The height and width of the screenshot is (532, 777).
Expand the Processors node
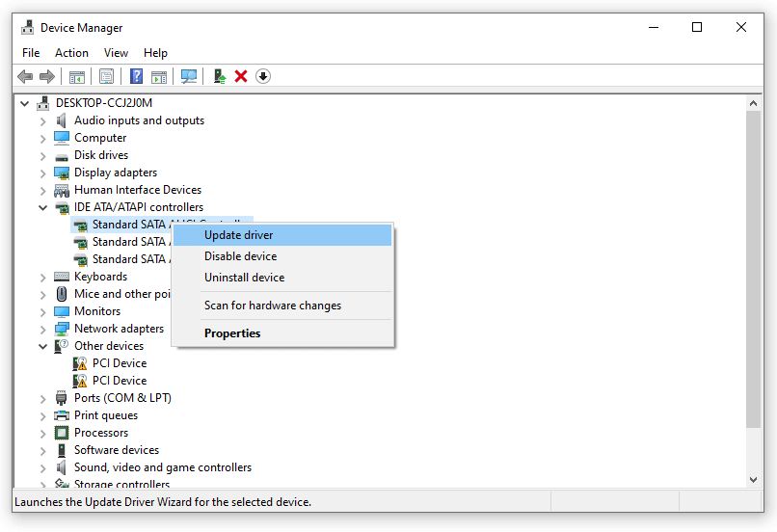(x=43, y=434)
